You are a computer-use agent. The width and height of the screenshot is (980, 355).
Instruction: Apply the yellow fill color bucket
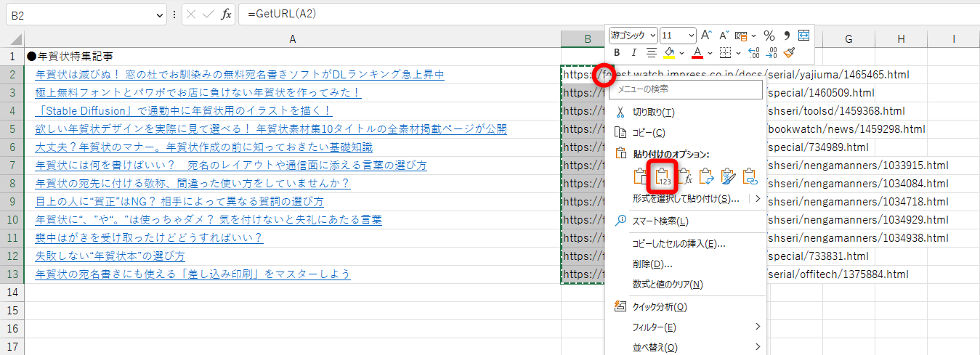(669, 53)
